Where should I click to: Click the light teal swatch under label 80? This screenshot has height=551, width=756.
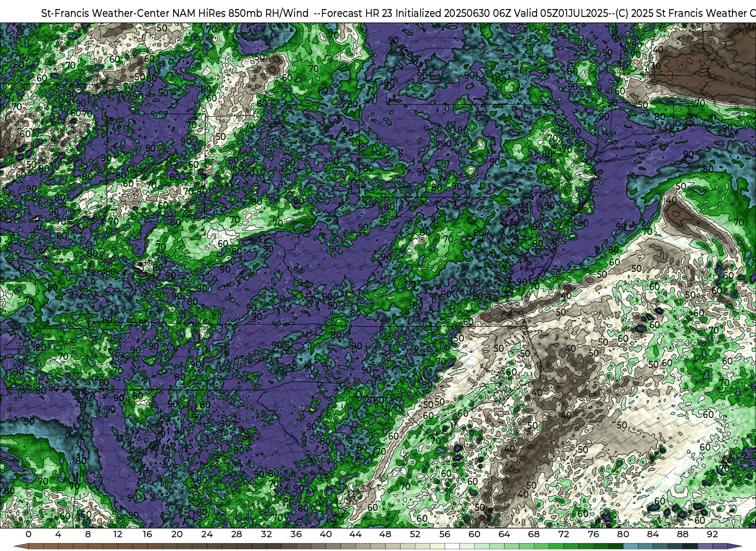(630, 546)
